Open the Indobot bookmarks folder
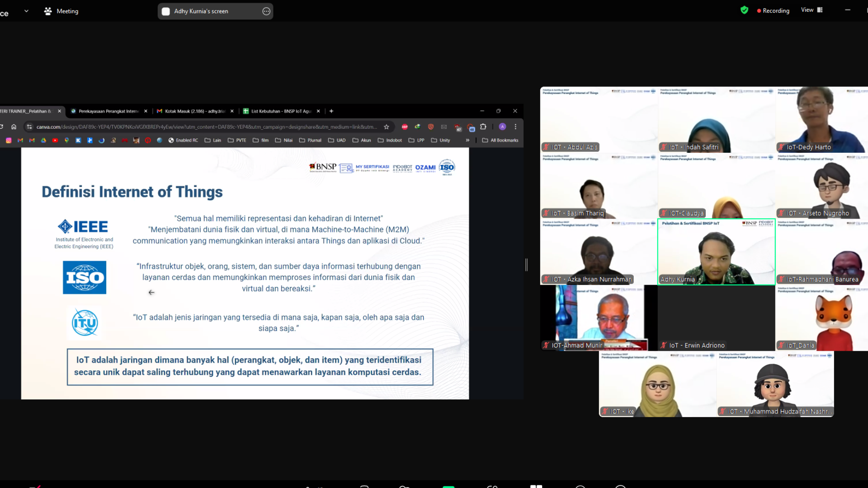868x488 pixels. (x=390, y=141)
